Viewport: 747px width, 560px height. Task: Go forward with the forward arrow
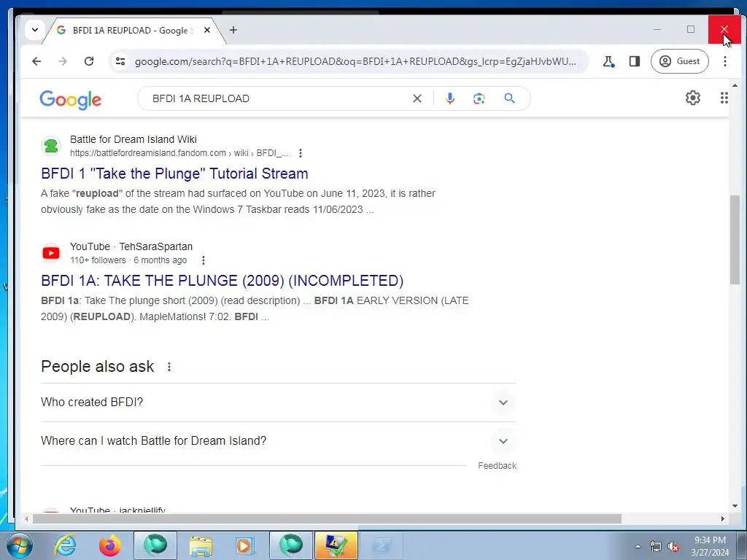(63, 61)
